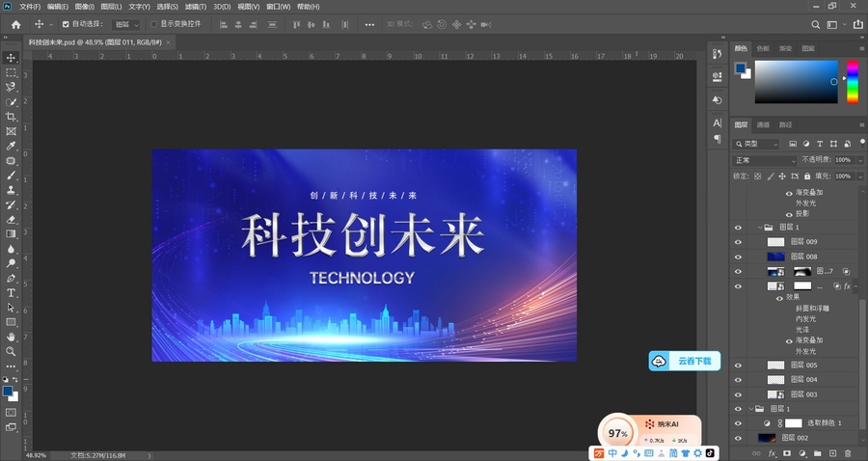Hide layer 图层 002
Image resolution: width=868 pixels, height=461 pixels.
[738, 438]
